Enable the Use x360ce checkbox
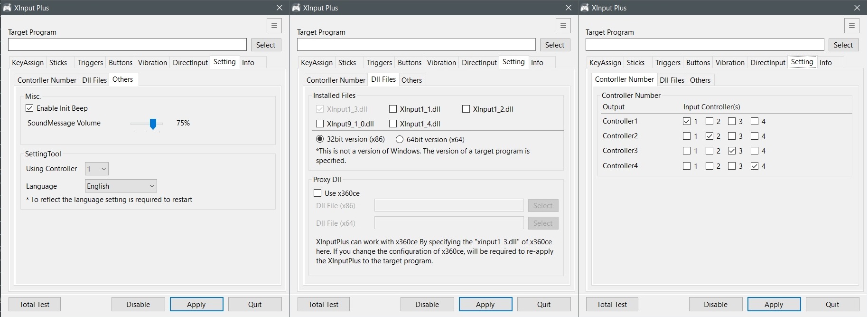Viewport: 868px width, 317px height. pos(317,193)
